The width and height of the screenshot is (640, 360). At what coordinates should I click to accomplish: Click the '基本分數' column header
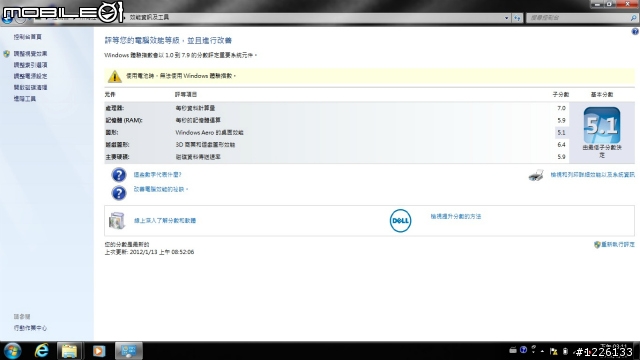pyautogui.click(x=602, y=95)
